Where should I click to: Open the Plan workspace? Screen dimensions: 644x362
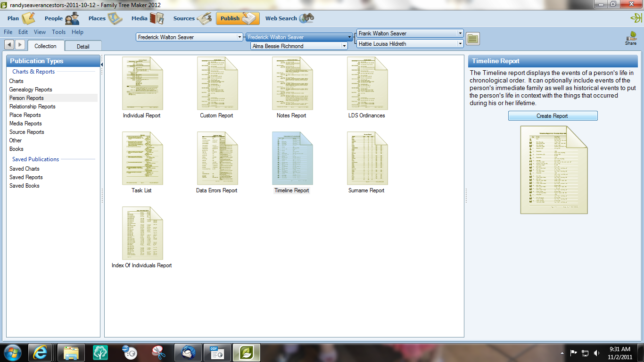tap(21, 18)
